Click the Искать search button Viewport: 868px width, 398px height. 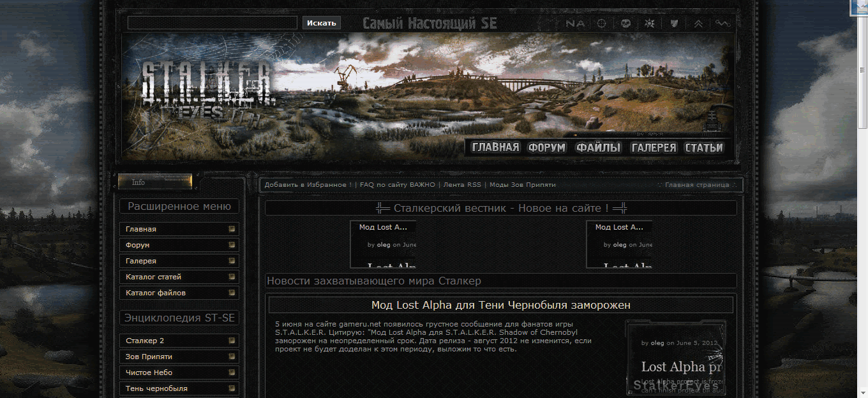click(x=321, y=23)
